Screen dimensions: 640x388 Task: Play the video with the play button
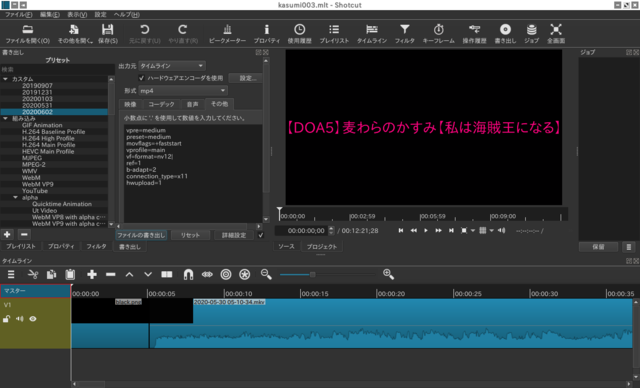[x=426, y=231]
